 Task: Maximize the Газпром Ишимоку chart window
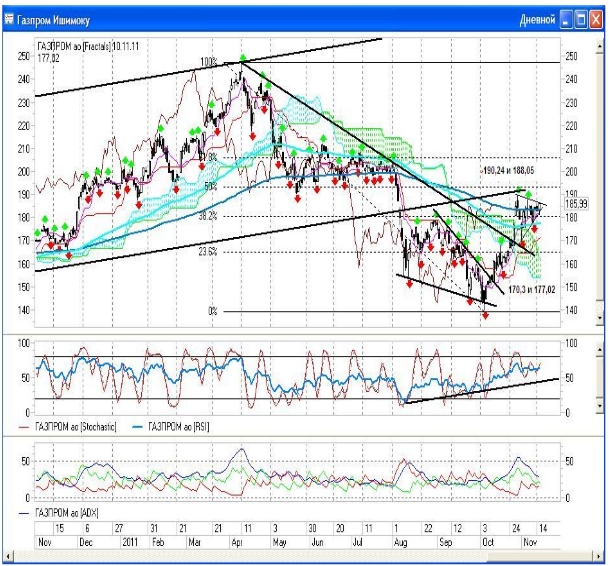pyautogui.click(x=581, y=19)
